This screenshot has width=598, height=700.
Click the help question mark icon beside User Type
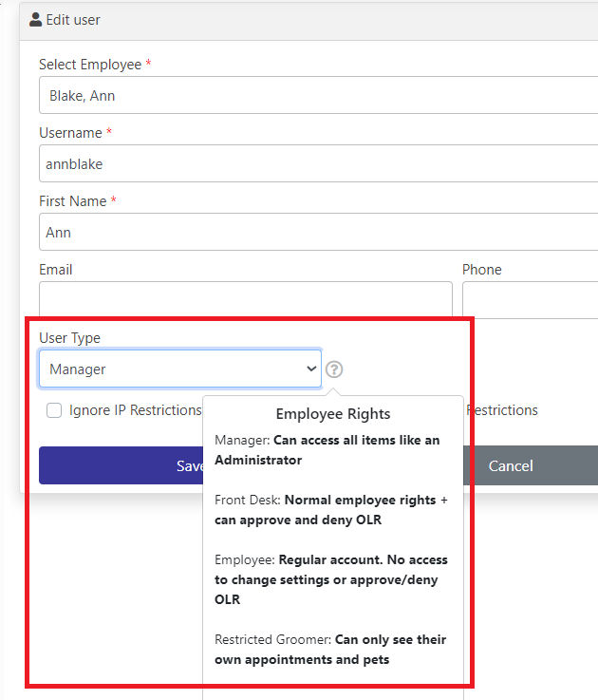[x=334, y=369]
